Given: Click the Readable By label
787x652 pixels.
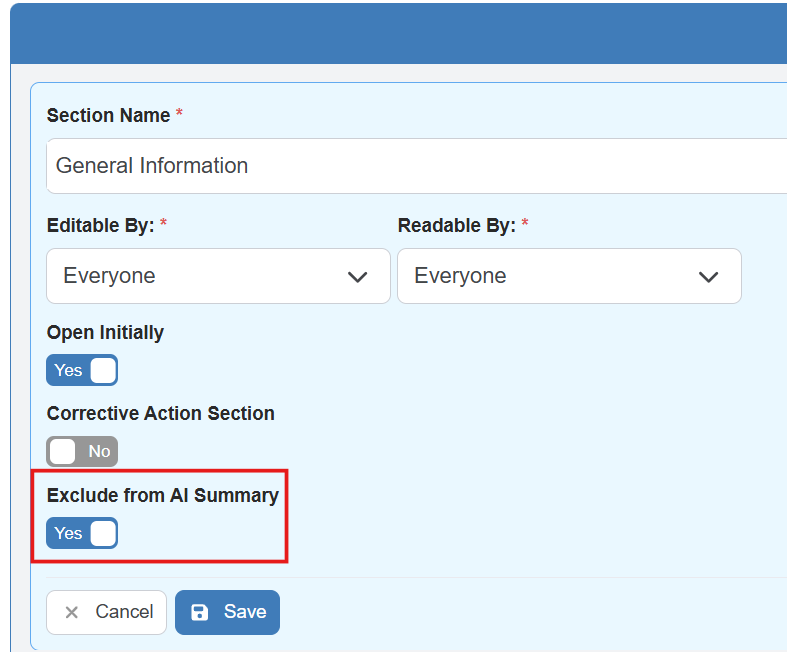Looking at the screenshot, I should [x=456, y=226].
